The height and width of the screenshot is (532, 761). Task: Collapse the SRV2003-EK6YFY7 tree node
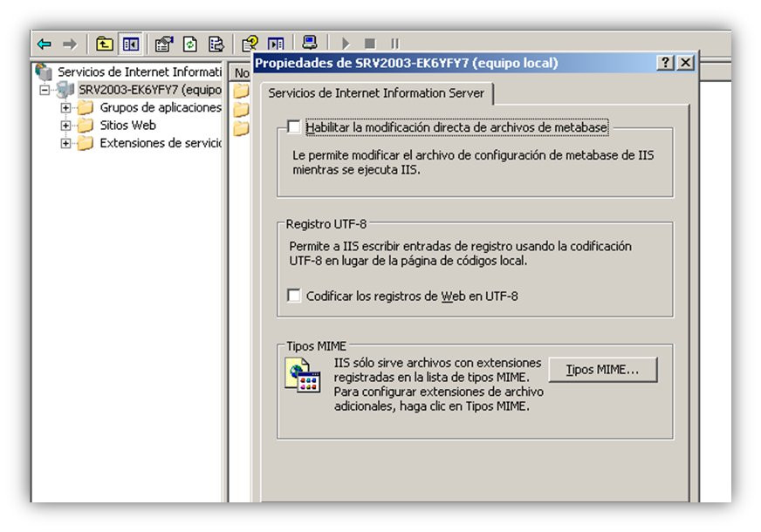point(45,90)
